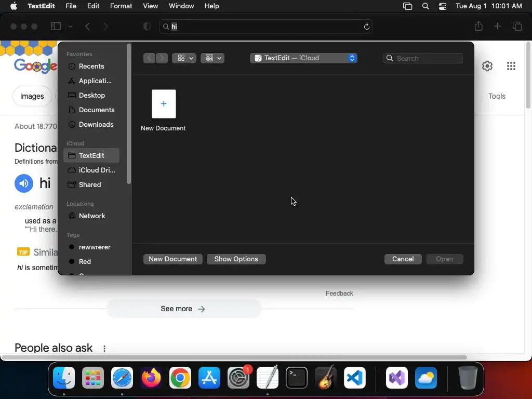Click Stage Manager icon in menu bar
This screenshot has width=532, height=399.
click(407, 6)
